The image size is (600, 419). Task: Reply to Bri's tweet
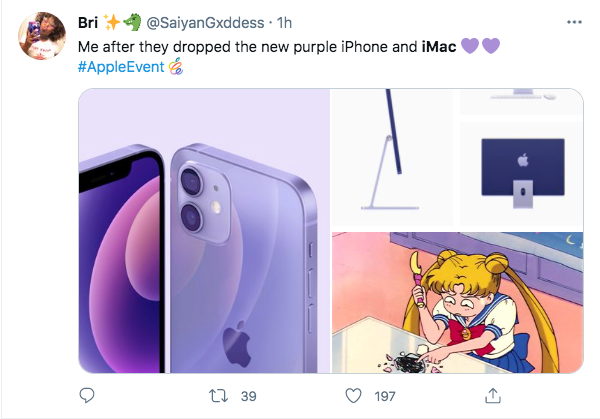[x=87, y=396]
